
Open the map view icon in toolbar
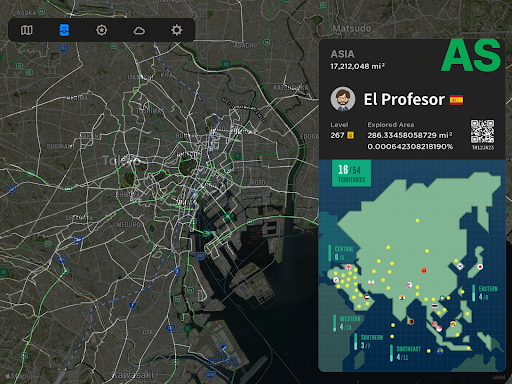[x=27, y=30]
